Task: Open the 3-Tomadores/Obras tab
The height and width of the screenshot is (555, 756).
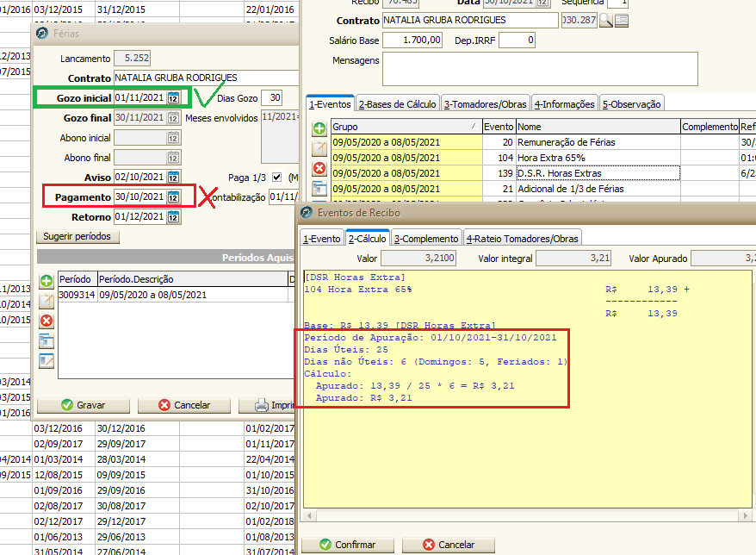Action: 485,104
